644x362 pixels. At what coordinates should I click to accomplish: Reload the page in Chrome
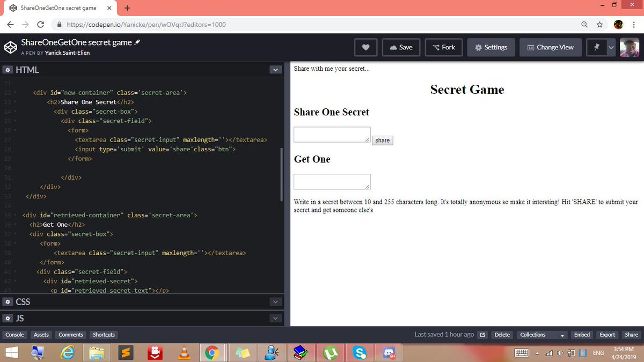point(40,25)
